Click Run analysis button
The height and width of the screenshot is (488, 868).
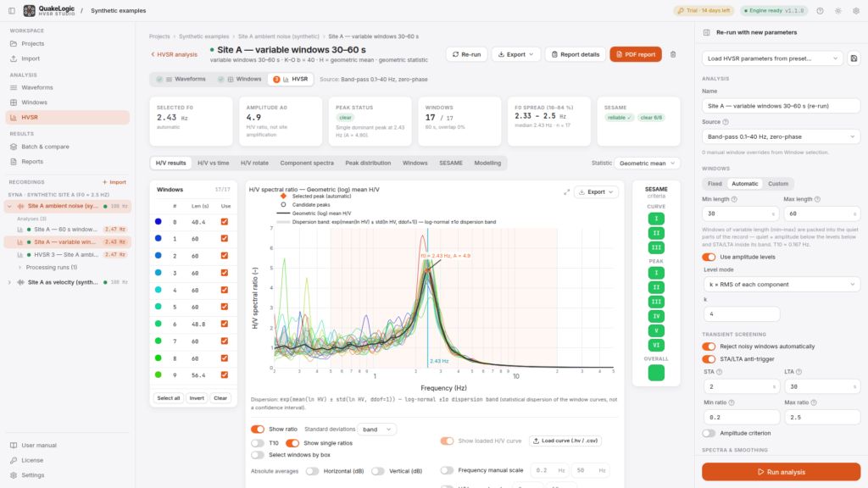(781, 472)
